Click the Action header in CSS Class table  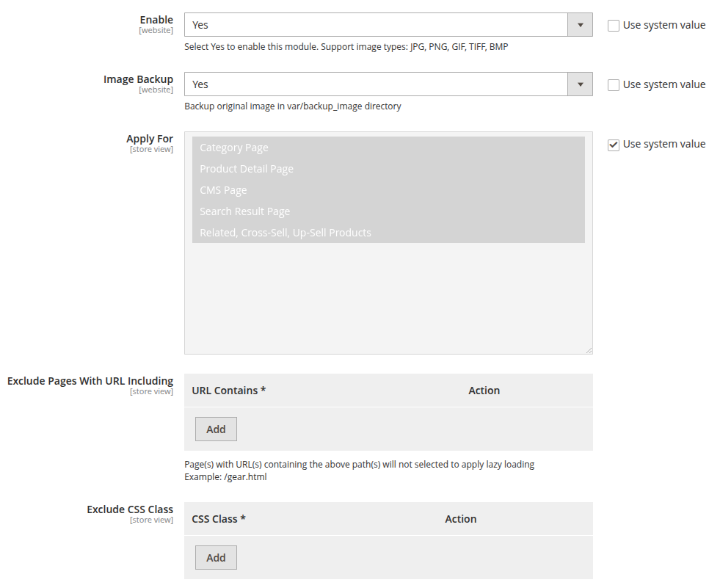pyautogui.click(x=460, y=519)
